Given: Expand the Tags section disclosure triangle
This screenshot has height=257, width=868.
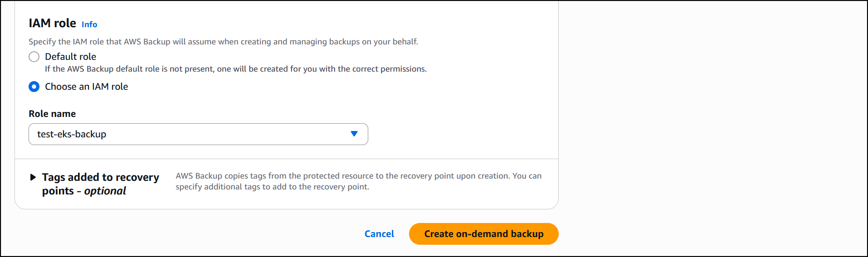Looking at the screenshot, I should tap(33, 177).
